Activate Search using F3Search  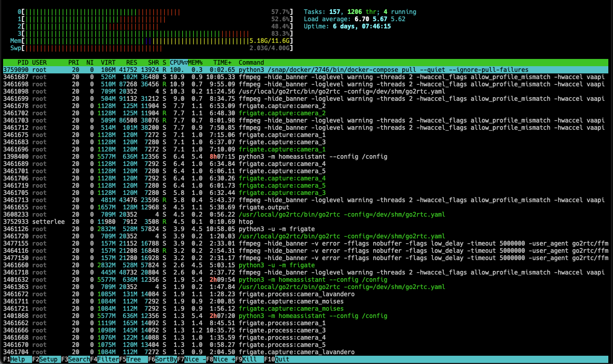click(x=75, y=359)
